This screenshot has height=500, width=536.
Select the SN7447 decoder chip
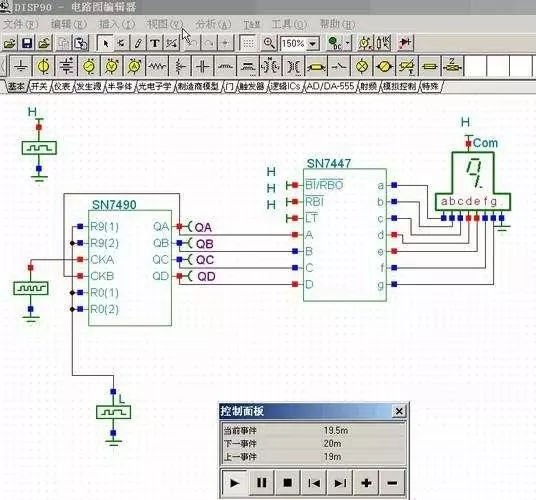(x=345, y=235)
